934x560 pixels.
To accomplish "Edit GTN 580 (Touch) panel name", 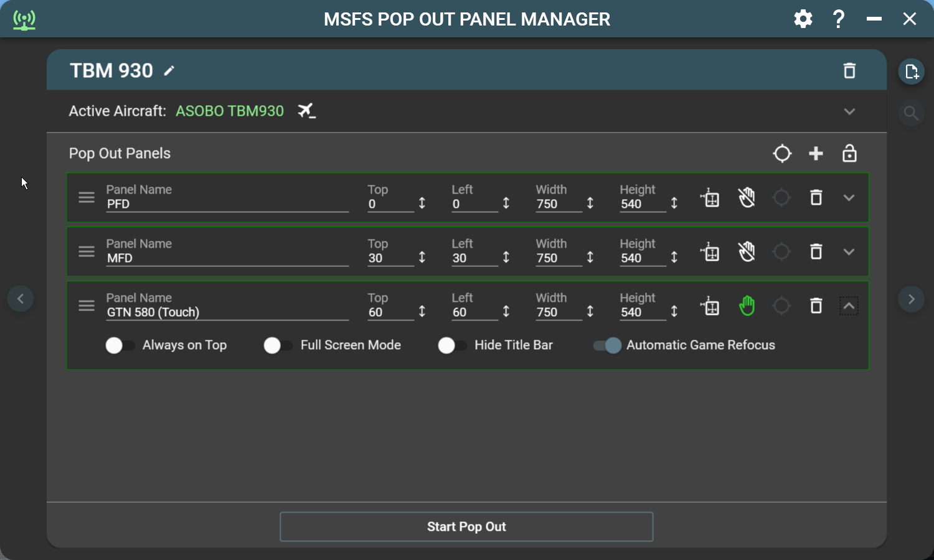I will [x=227, y=312].
